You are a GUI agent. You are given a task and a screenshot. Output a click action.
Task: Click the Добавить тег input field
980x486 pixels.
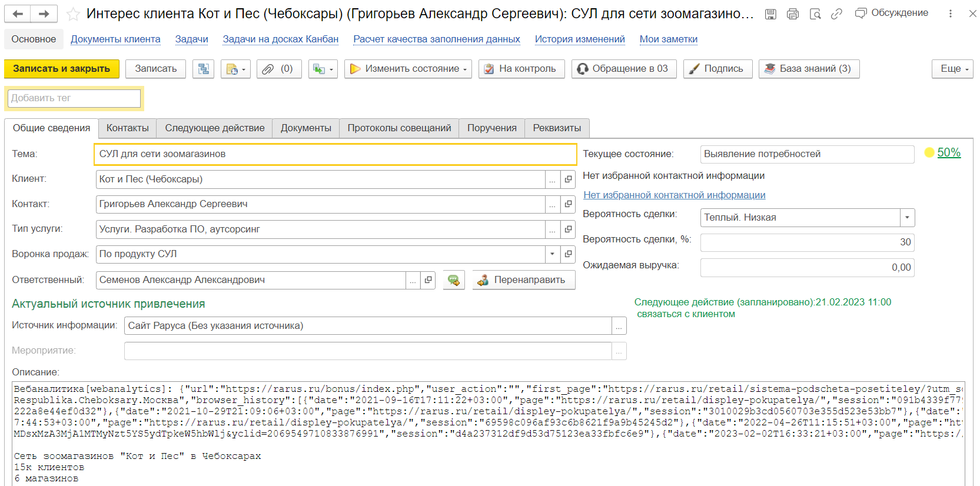pos(74,98)
